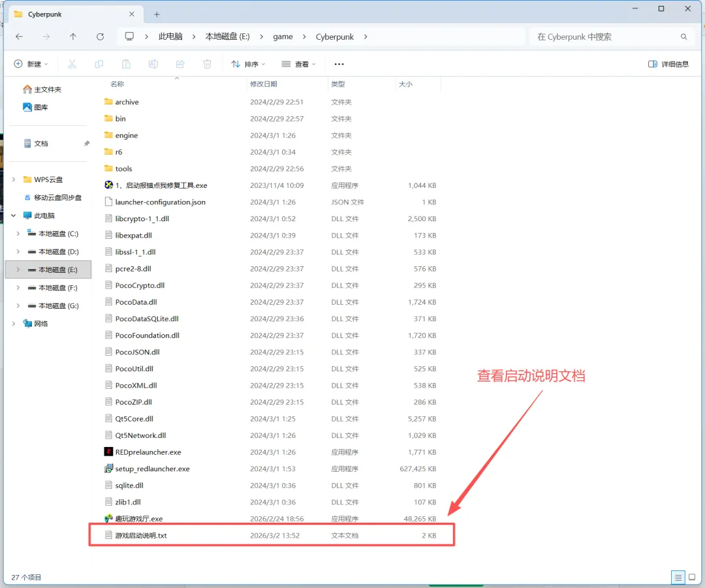Viewport: 705px width, 588px height.
Task: Select the archive folder icon
Action: (x=108, y=102)
